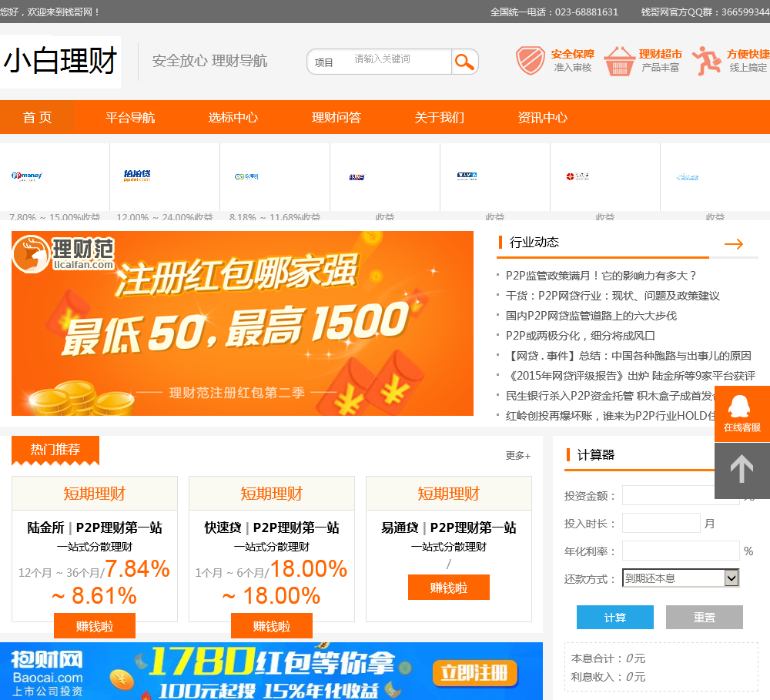Open article 《2015年网贷评级报告》出炉
The image size is (770, 700).
pyautogui.click(x=631, y=376)
